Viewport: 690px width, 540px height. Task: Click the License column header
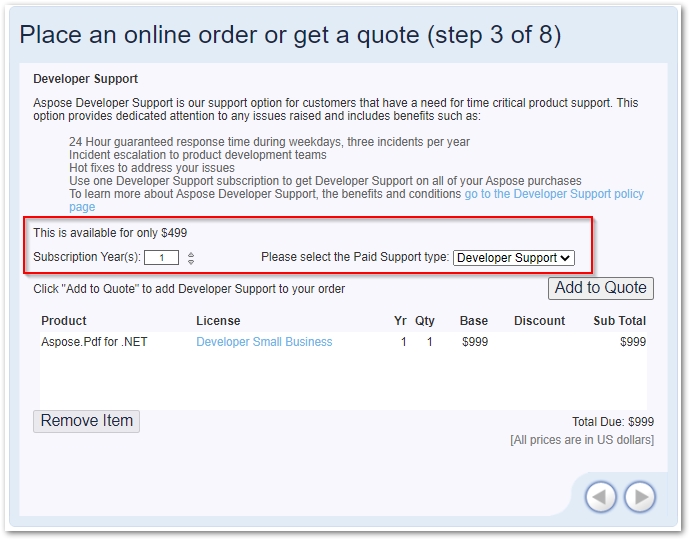coord(218,321)
